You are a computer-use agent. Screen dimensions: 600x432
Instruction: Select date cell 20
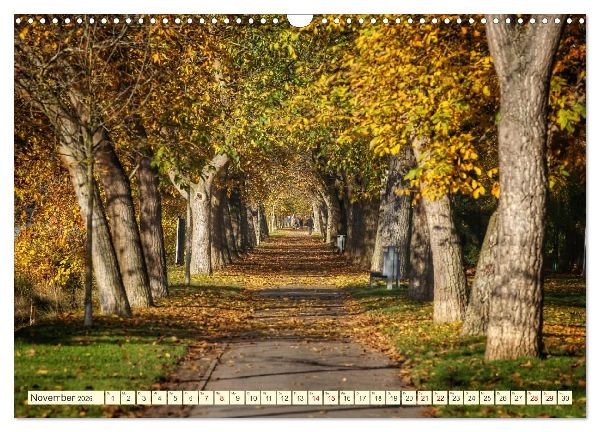click(x=409, y=398)
